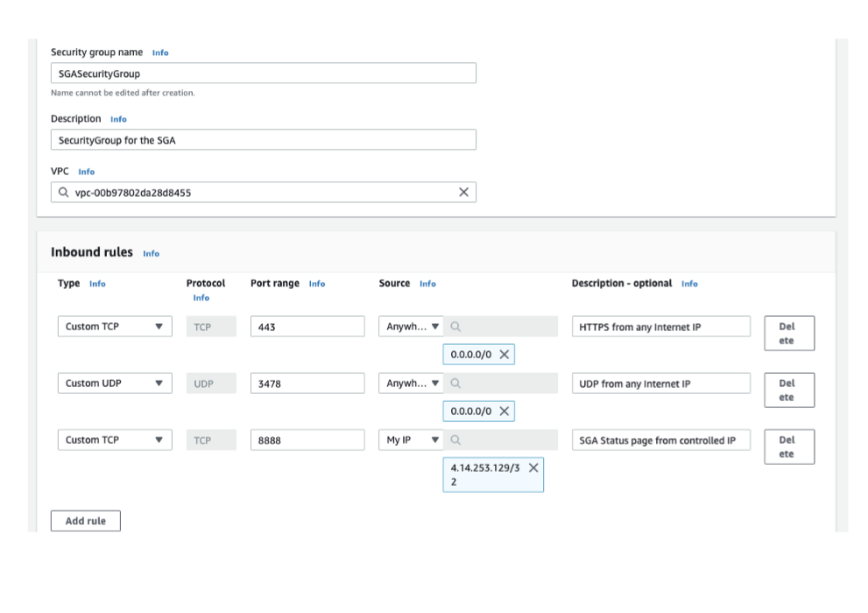Open Info link next to Security group name
Viewport: 868px width, 613px height.
coord(160,53)
